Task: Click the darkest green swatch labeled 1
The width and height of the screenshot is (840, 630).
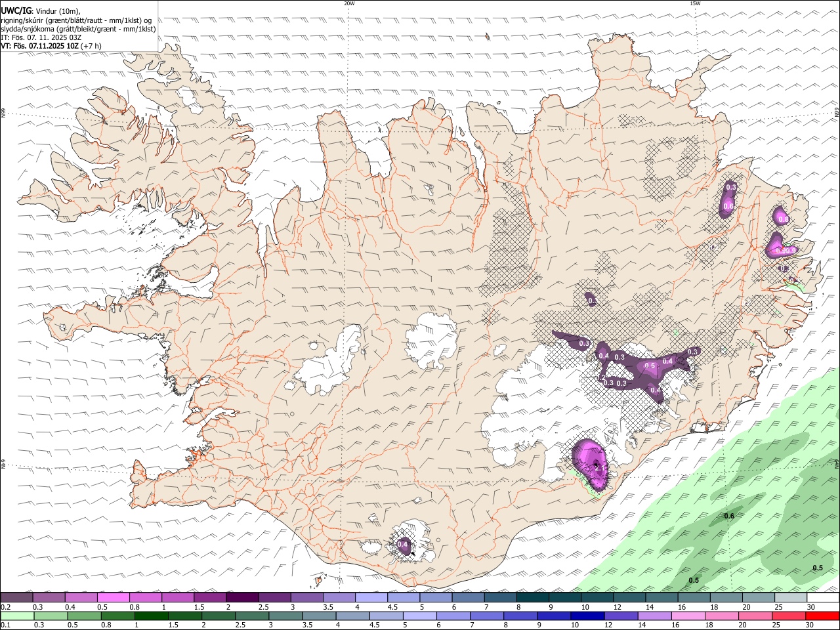Action: [151, 616]
